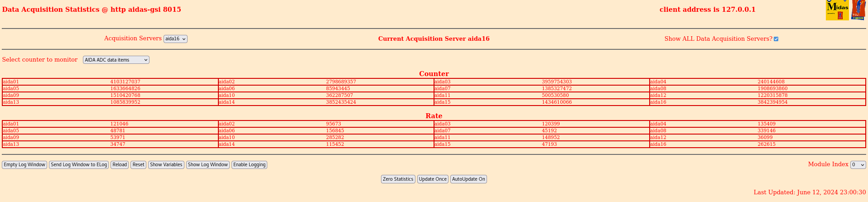This screenshot has height=202, width=868.
Task: Click the TCL logo icon
Action: tap(858, 10)
